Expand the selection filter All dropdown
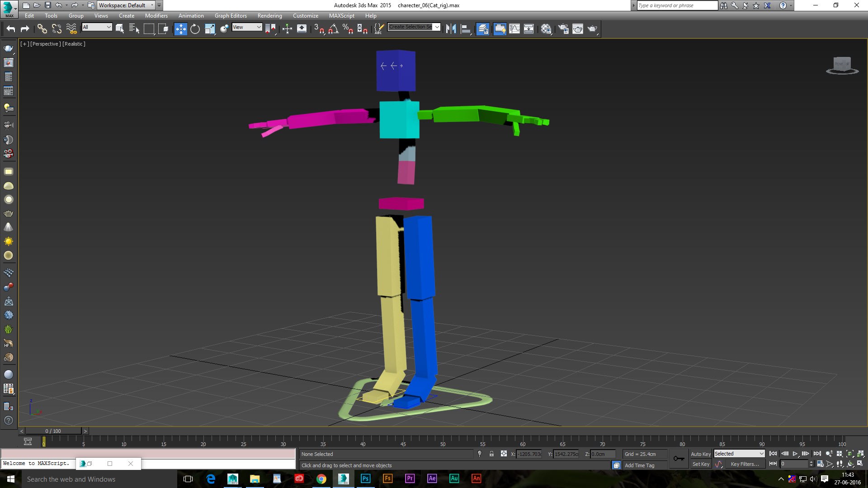Viewport: 868px width, 488px height. tap(97, 27)
